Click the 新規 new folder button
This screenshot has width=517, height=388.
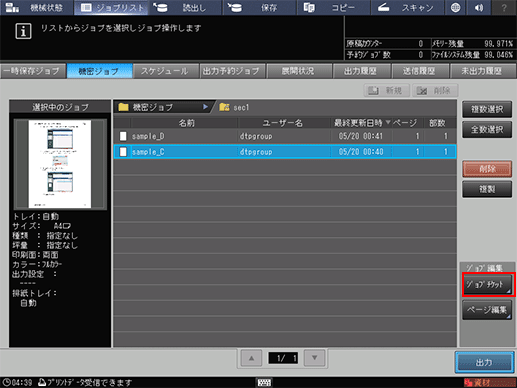[x=387, y=90]
